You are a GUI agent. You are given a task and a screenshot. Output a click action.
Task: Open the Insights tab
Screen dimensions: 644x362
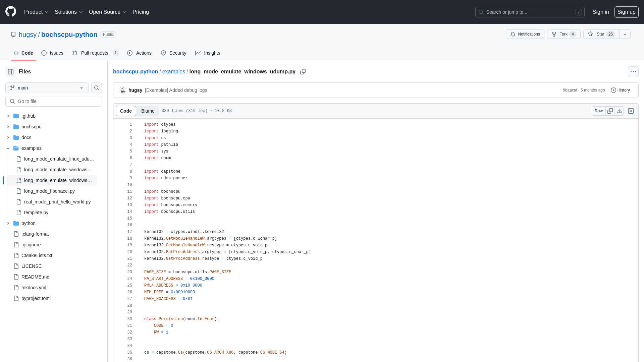[208, 53]
